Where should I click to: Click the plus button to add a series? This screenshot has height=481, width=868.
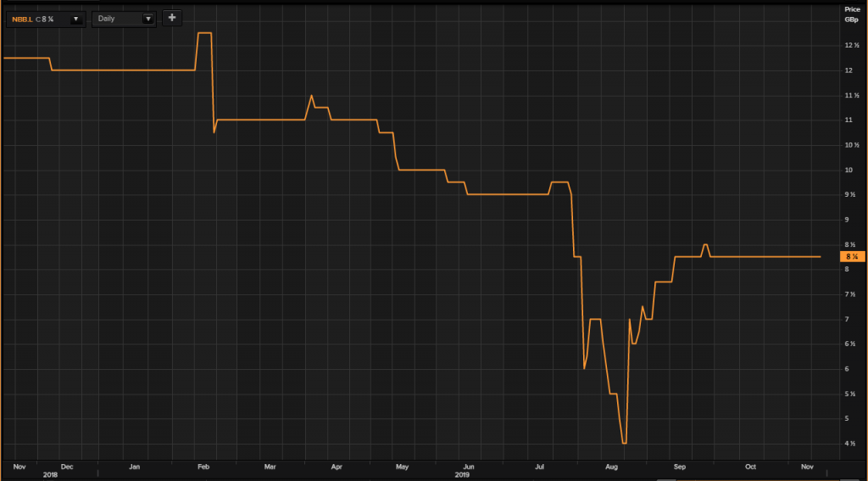coord(172,18)
